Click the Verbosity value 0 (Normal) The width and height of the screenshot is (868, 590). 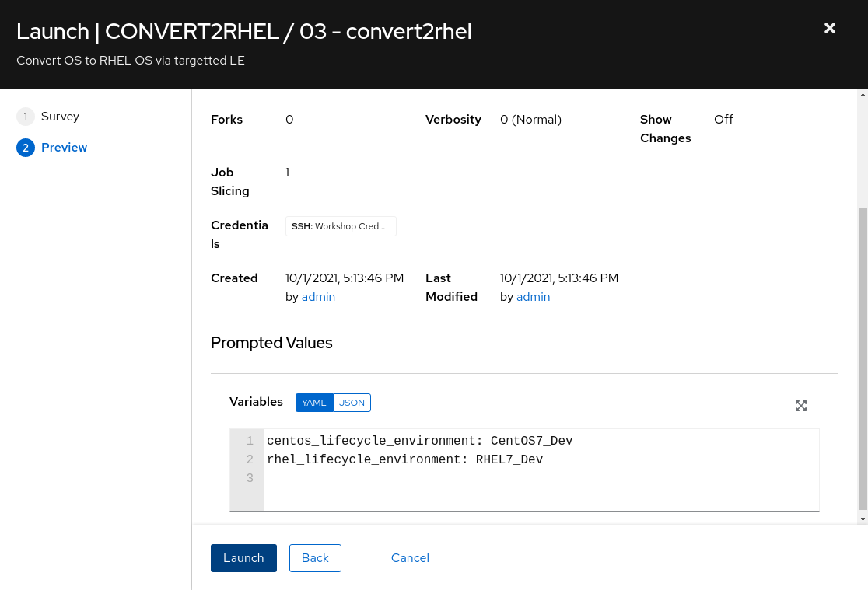(530, 120)
